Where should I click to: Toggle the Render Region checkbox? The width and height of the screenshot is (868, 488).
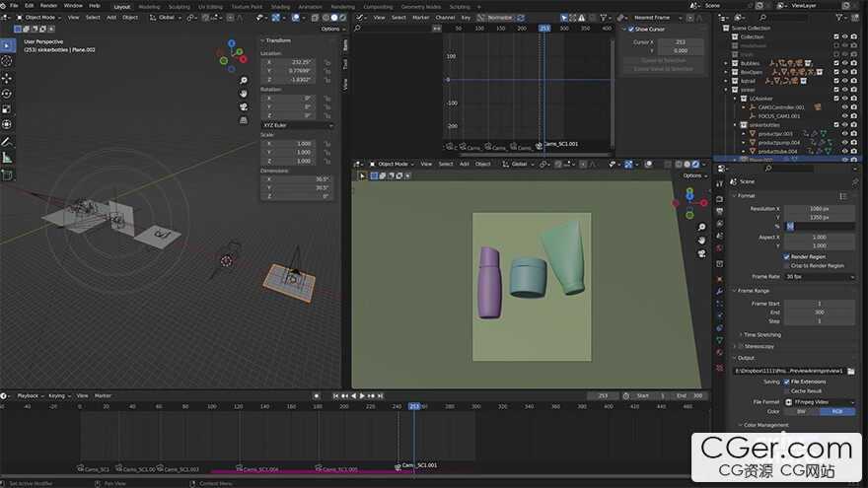coord(787,256)
